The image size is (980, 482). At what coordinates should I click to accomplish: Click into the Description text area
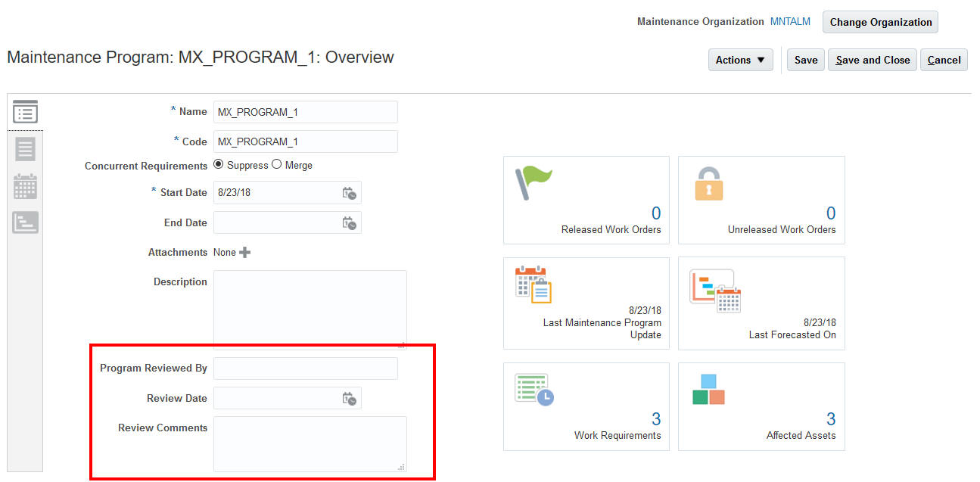[x=310, y=309]
